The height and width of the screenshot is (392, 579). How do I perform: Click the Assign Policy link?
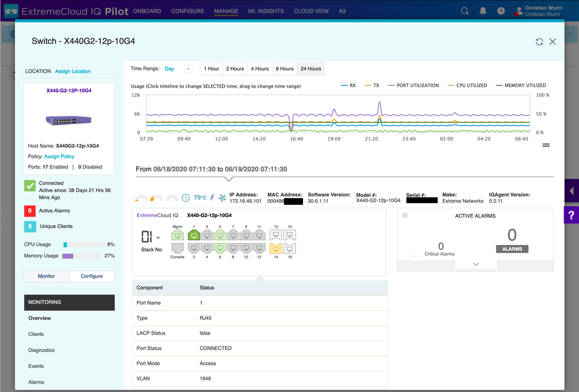[x=59, y=156]
